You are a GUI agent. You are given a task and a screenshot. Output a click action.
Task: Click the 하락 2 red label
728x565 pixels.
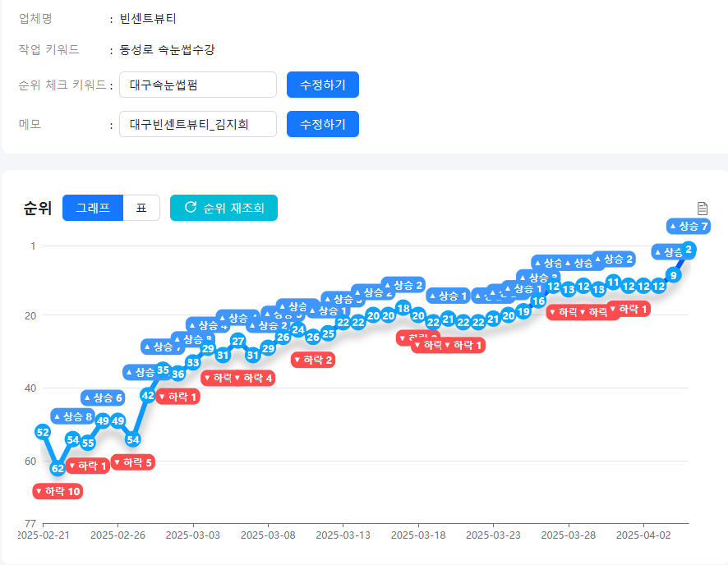coord(313,360)
